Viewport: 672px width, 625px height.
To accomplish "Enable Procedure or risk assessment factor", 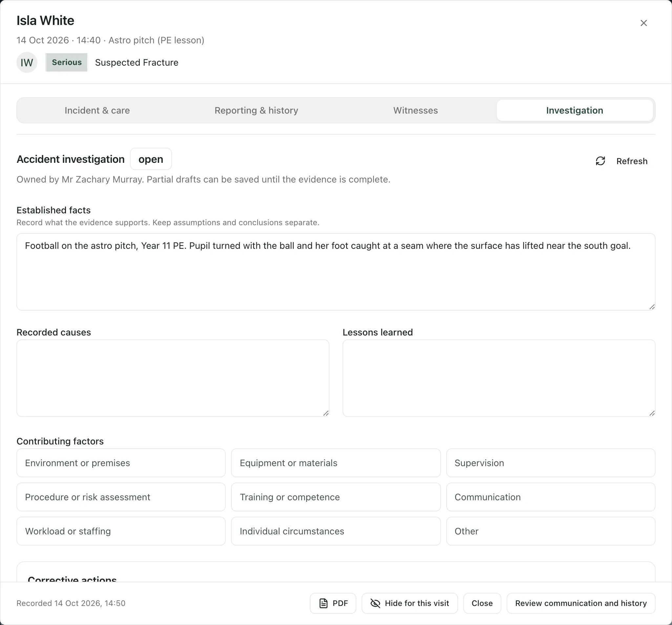I will click(x=121, y=497).
